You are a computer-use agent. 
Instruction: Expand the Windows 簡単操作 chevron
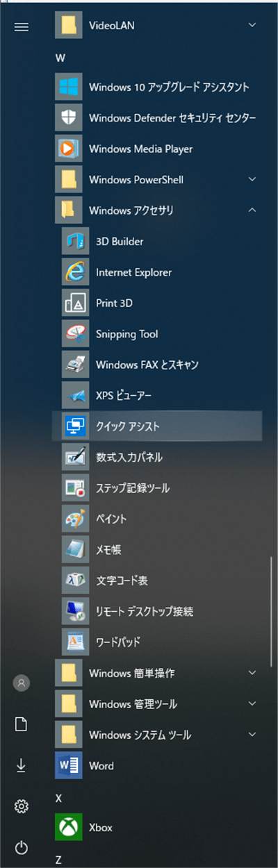pyautogui.click(x=252, y=673)
